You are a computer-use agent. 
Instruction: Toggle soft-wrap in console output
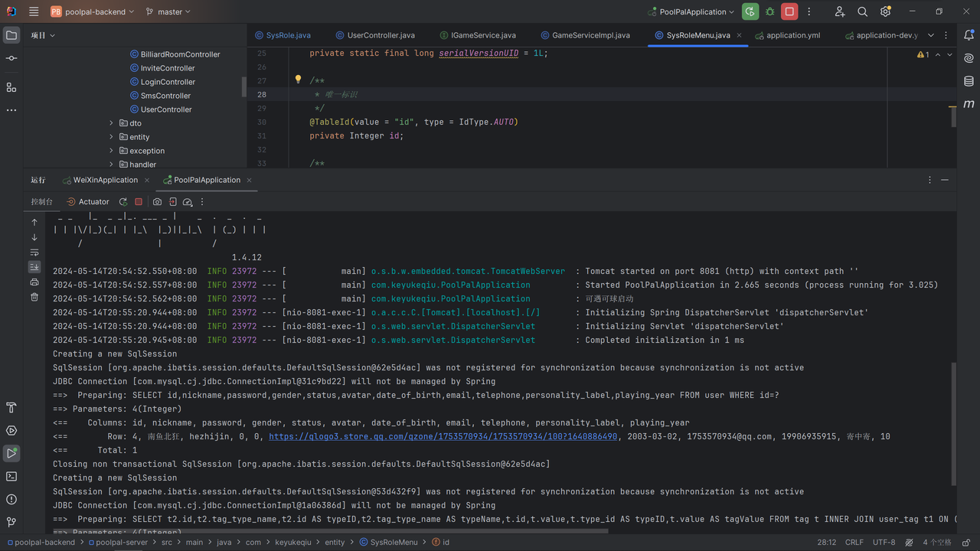(x=34, y=252)
